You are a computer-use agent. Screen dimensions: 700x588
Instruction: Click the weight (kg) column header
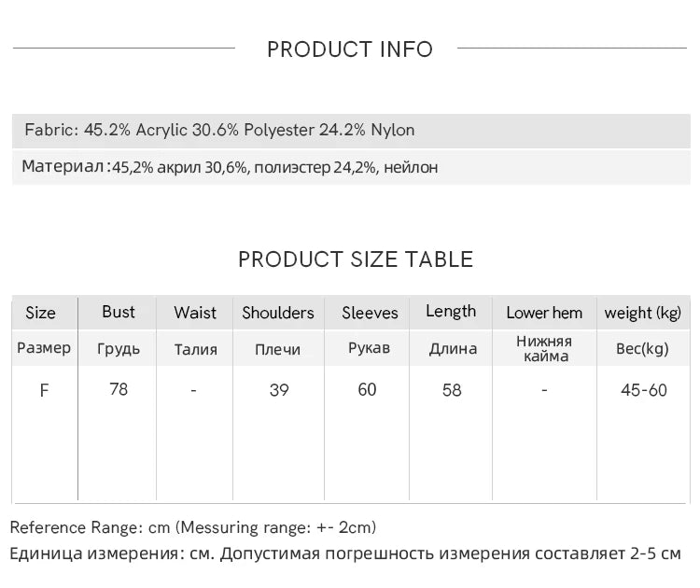click(643, 313)
